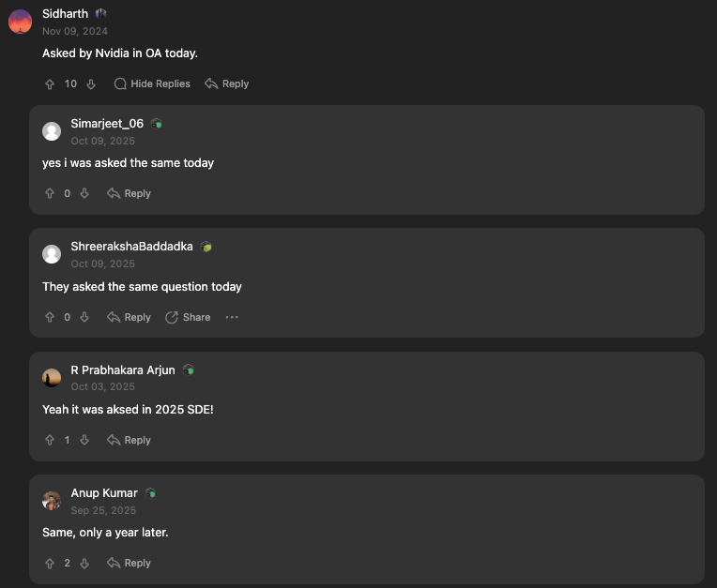Open Anup Kumar's username link
This screenshot has height=588, width=717.
(x=104, y=493)
